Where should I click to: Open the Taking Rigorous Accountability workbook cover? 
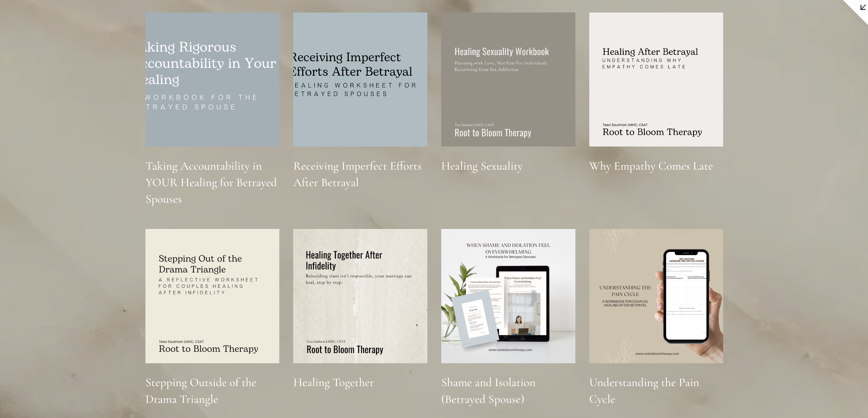pyautogui.click(x=212, y=79)
